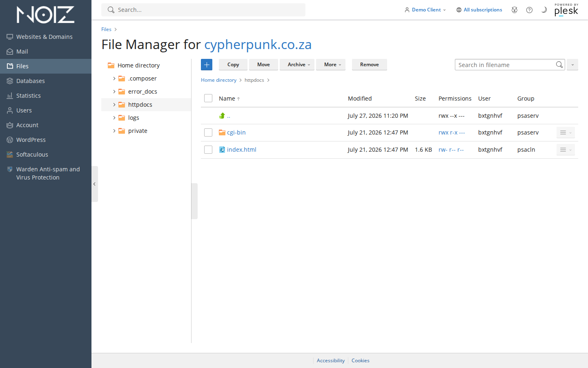This screenshot has height=368, width=588.
Task: Open the All subscriptions link
Action: [483, 10]
